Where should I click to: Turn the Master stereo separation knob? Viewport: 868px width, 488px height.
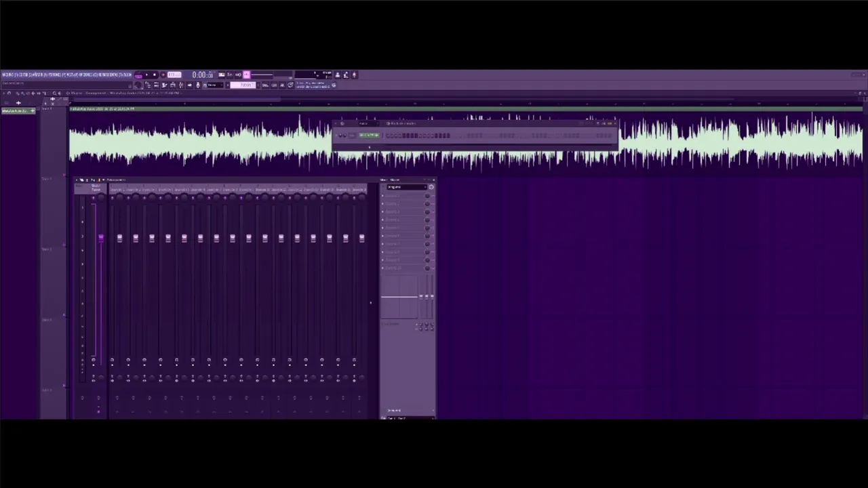click(101, 378)
